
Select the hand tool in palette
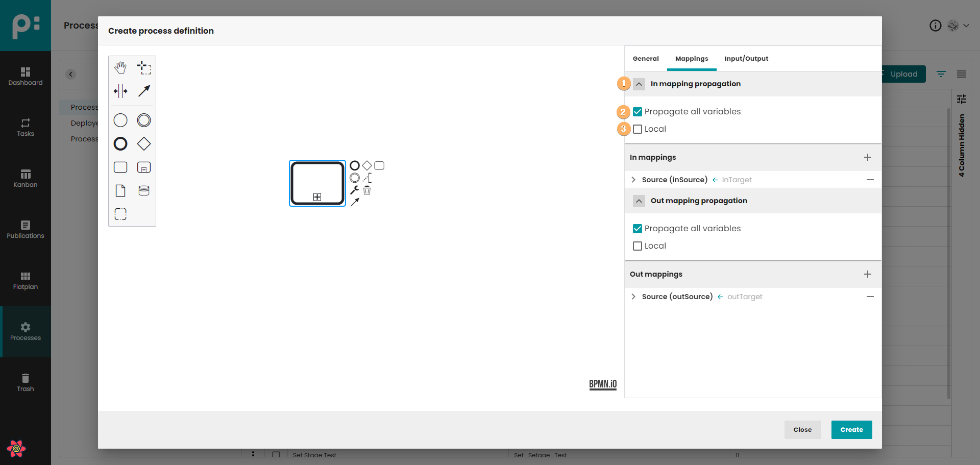pos(120,67)
